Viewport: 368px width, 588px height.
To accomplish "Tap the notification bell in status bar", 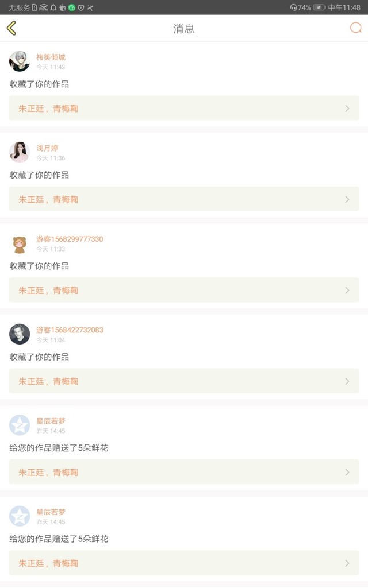I will [x=53, y=7].
